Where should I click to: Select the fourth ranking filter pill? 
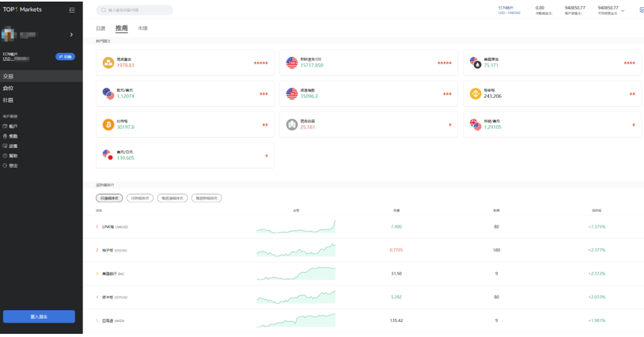(x=206, y=198)
